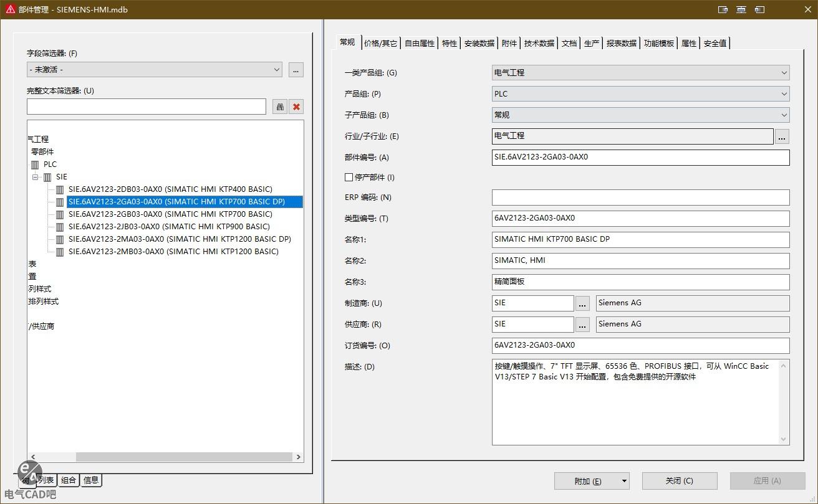Switch to 信息 view tab
Viewport: 818px width, 504px height.
pos(91,480)
